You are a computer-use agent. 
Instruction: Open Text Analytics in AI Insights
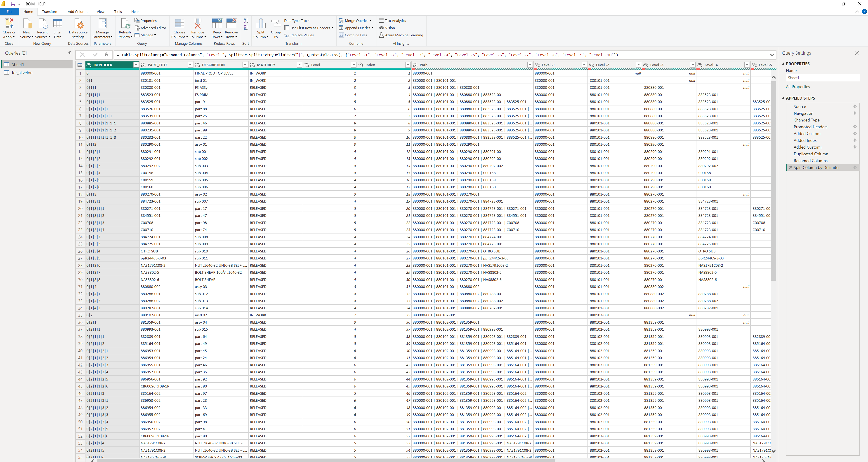393,21
